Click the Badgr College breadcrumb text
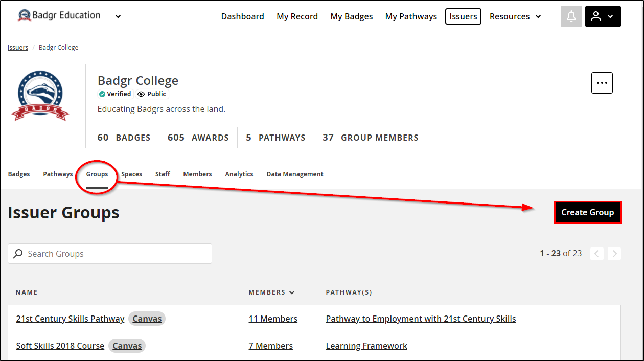This screenshot has width=644, height=361. [x=58, y=48]
